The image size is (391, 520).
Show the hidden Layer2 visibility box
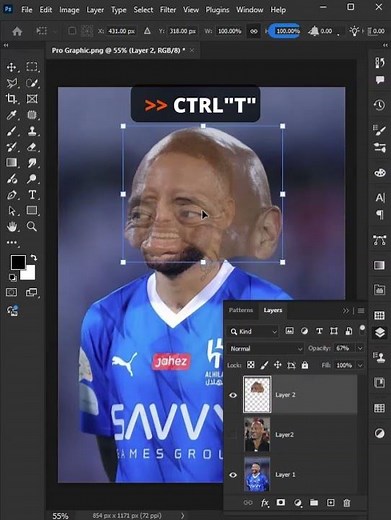pos(233,435)
